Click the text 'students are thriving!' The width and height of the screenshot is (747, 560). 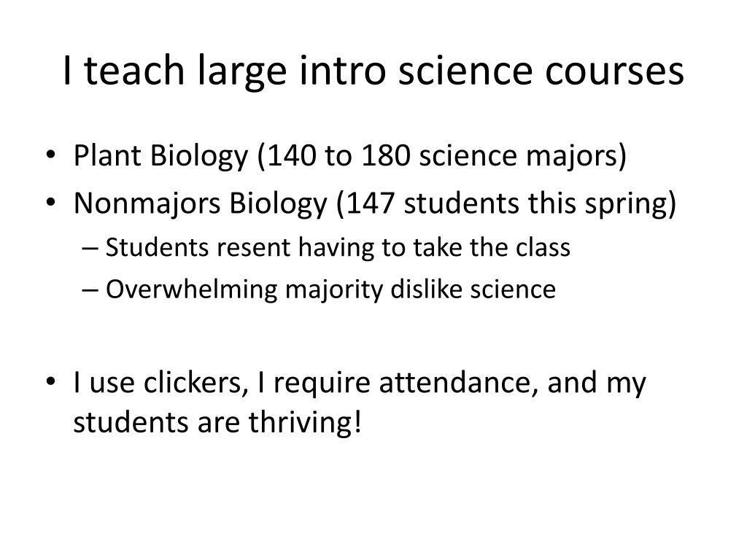pyautogui.click(x=217, y=422)
